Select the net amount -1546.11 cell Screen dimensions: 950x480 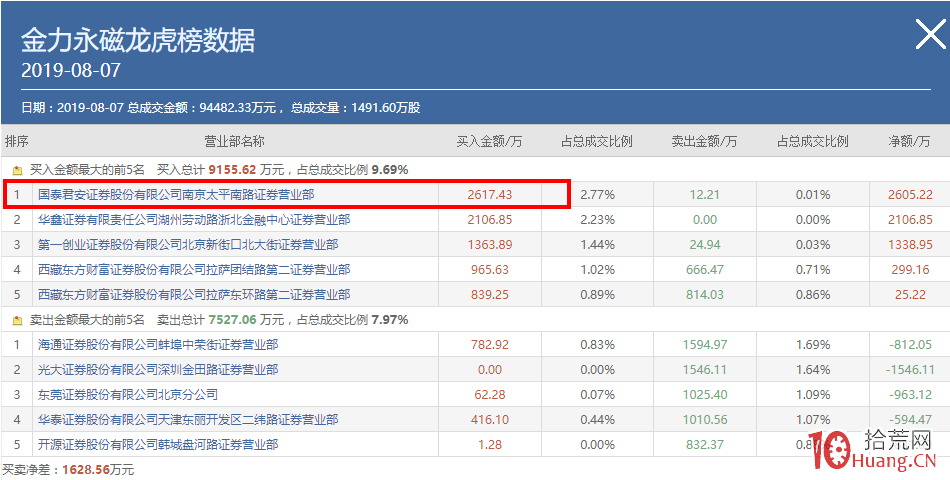pyautogui.click(x=909, y=370)
